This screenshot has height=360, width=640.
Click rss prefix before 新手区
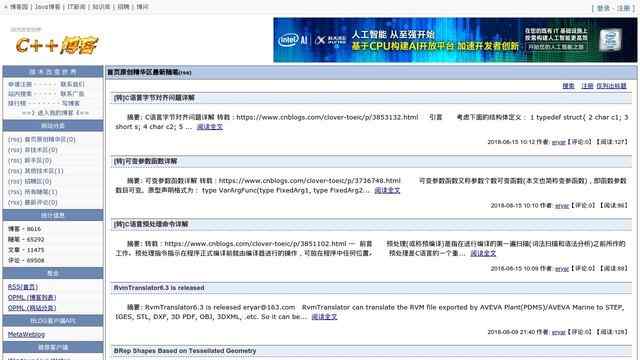(x=15, y=160)
